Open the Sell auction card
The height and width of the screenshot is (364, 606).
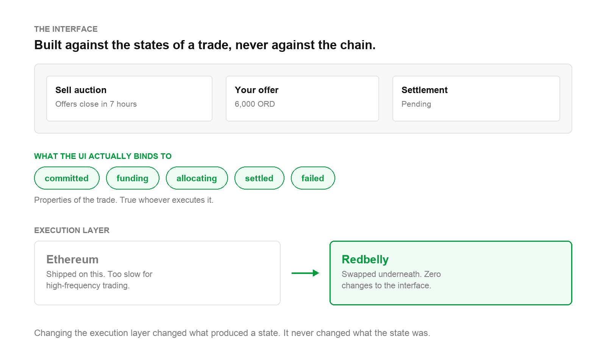coord(129,99)
